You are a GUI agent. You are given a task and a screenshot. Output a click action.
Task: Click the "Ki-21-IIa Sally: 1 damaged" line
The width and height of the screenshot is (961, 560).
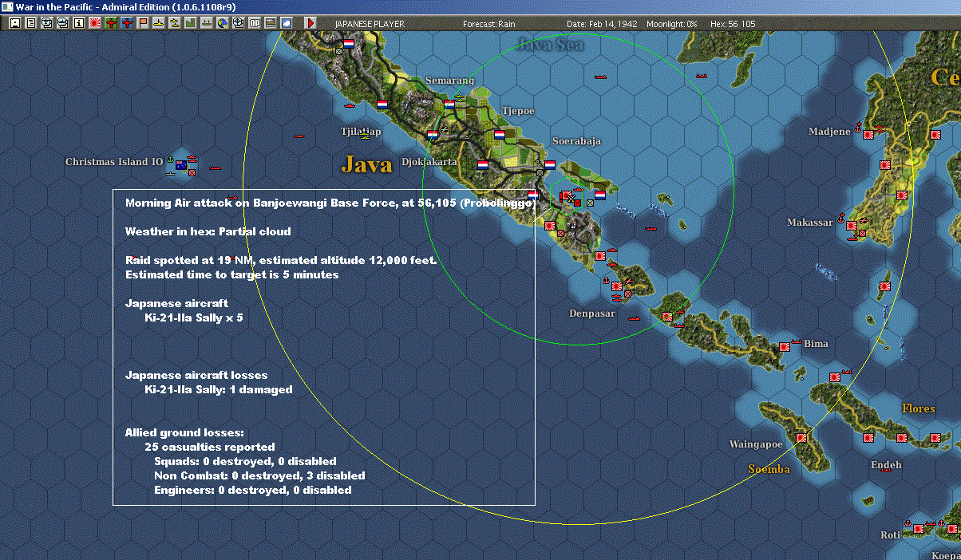pyautogui.click(x=218, y=390)
